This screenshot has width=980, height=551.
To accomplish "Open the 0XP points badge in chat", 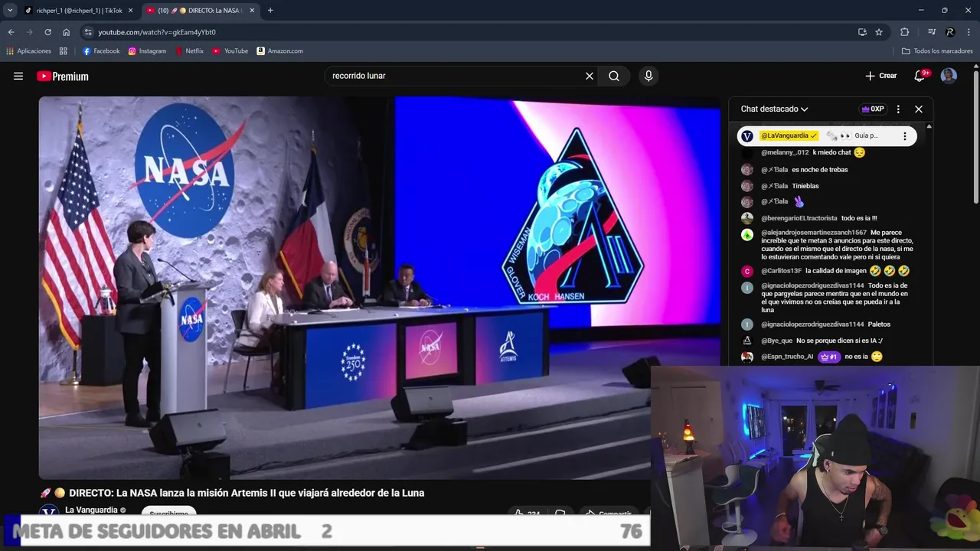I will [873, 109].
